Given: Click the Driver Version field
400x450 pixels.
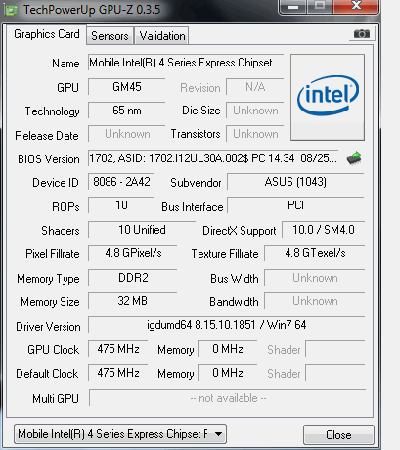Looking at the screenshot, I should pos(227,325).
